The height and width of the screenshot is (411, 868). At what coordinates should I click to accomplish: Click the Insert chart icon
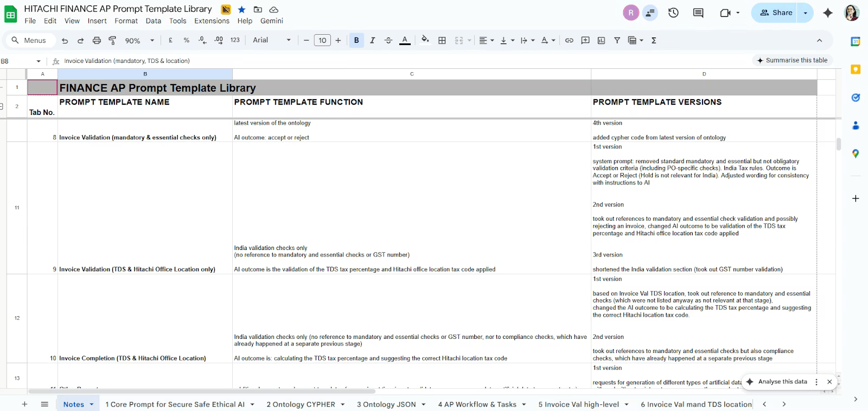(x=601, y=40)
